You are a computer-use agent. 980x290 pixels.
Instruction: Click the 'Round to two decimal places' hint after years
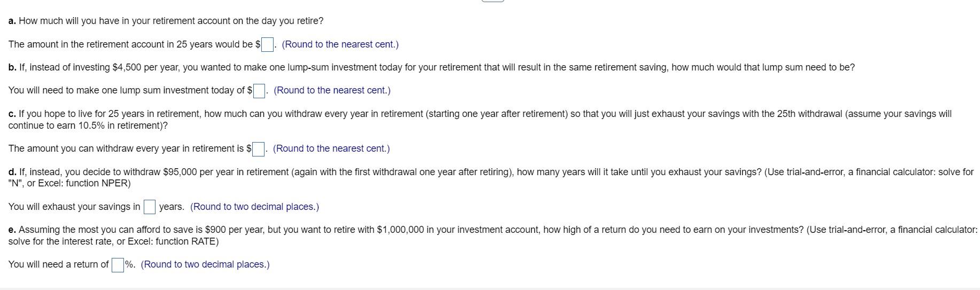click(254, 207)
